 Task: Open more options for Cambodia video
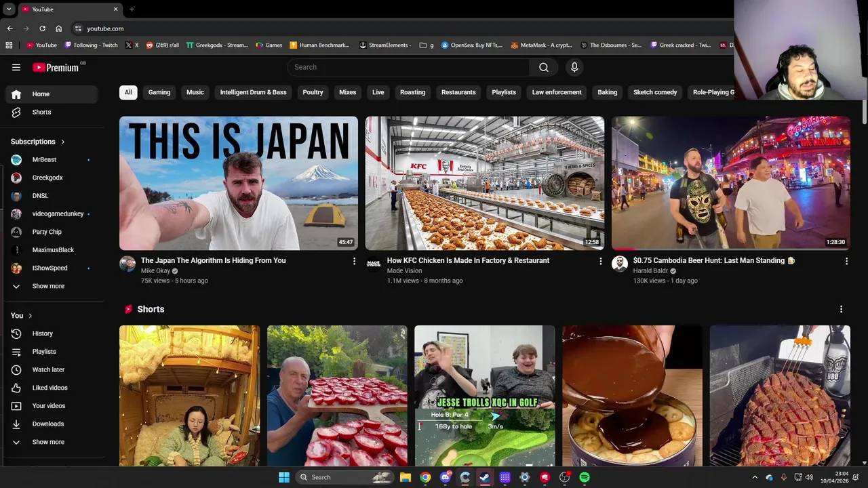coord(846,261)
